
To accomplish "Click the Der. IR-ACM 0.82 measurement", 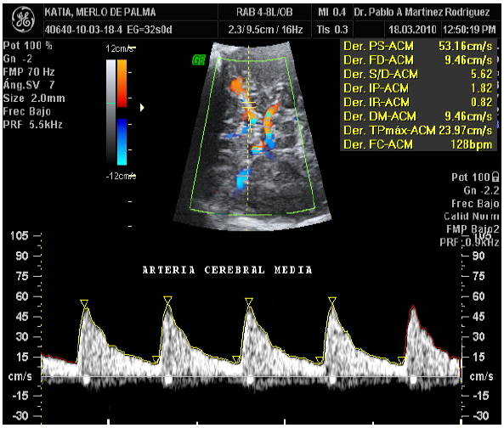I will tap(418, 102).
